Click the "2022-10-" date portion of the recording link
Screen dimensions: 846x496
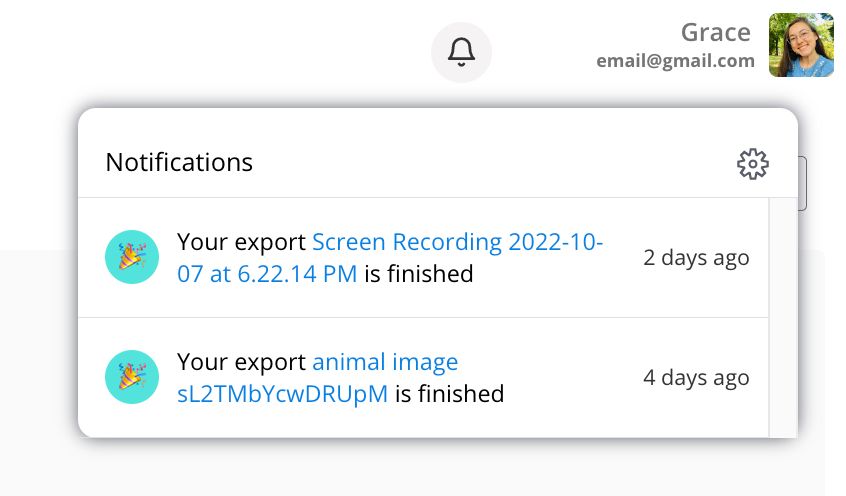coord(555,243)
